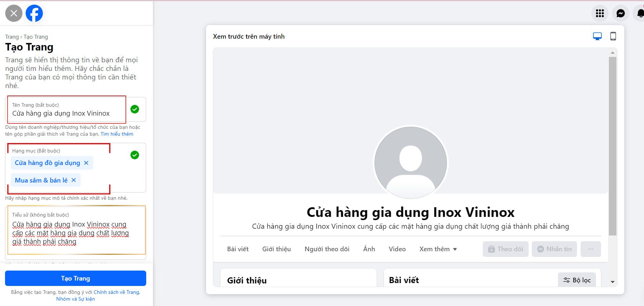The image size is (644, 306).
Task: Click the 'Theo dõi' follow button
Action: click(505, 249)
